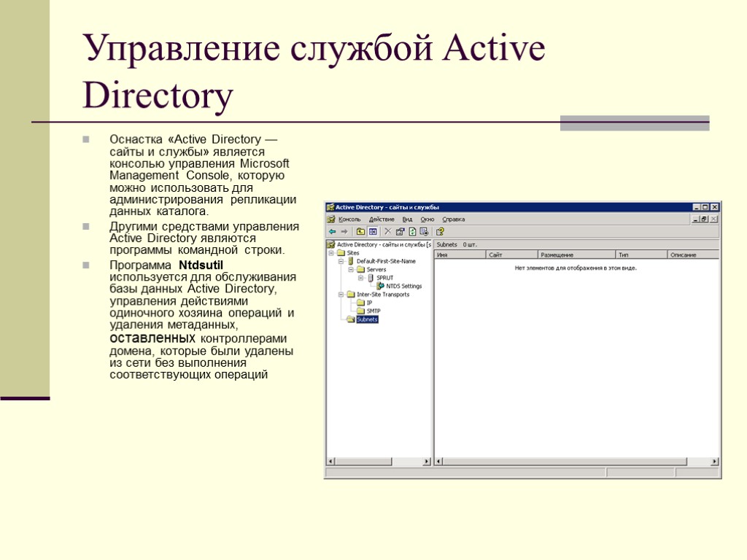Click the Sites folder icon
The width and height of the screenshot is (747, 560).
341,253
